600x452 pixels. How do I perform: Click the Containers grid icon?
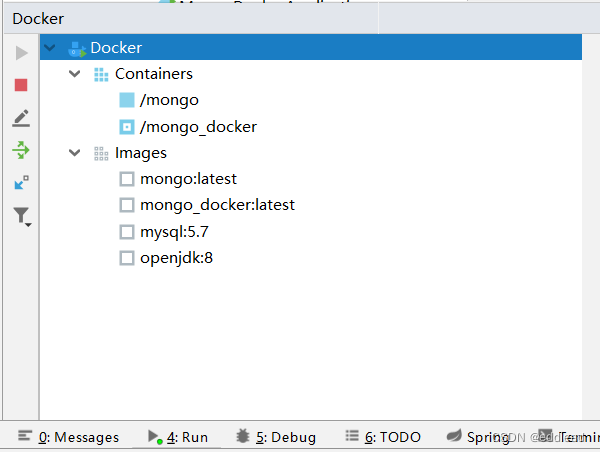(x=101, y=75)
